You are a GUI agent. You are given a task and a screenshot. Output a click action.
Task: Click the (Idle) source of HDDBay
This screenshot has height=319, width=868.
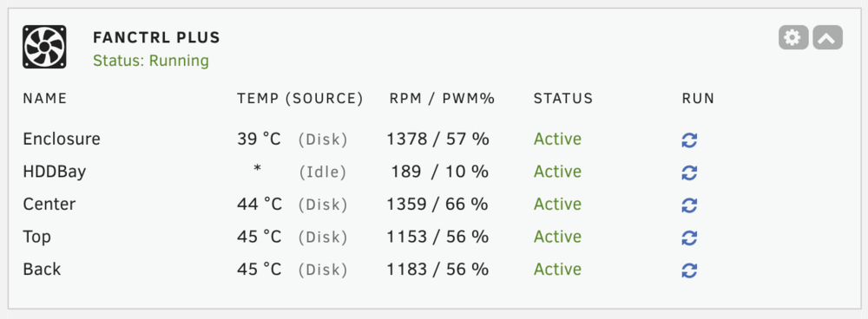323,173
